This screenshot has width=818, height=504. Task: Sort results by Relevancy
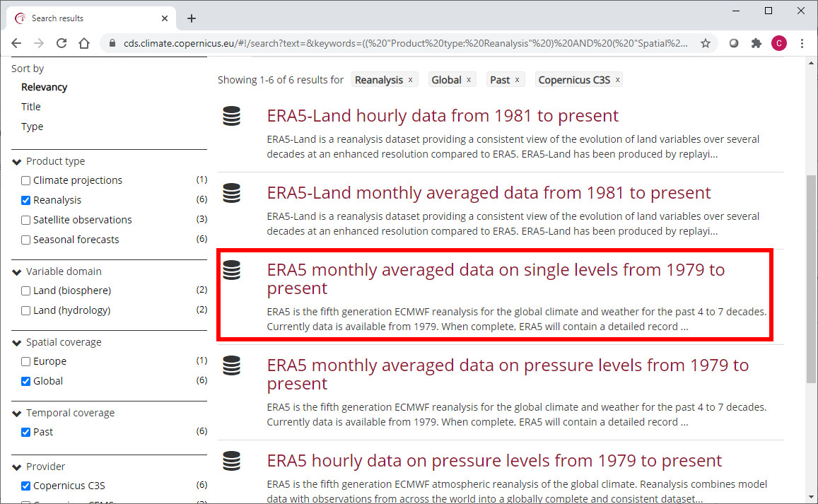[45, 87]
